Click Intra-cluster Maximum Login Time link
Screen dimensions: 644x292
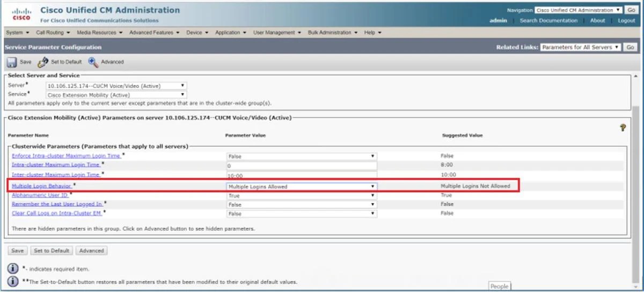(56, 165)
